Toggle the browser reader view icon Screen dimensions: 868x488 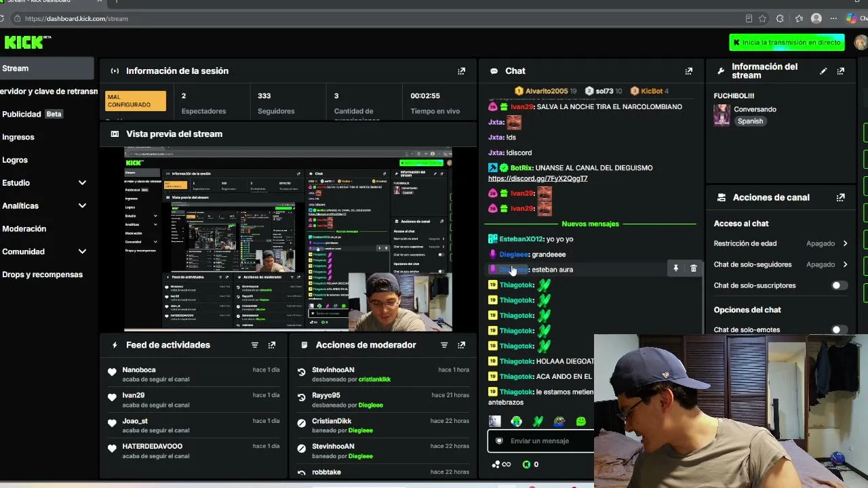[x=749, y=19]
